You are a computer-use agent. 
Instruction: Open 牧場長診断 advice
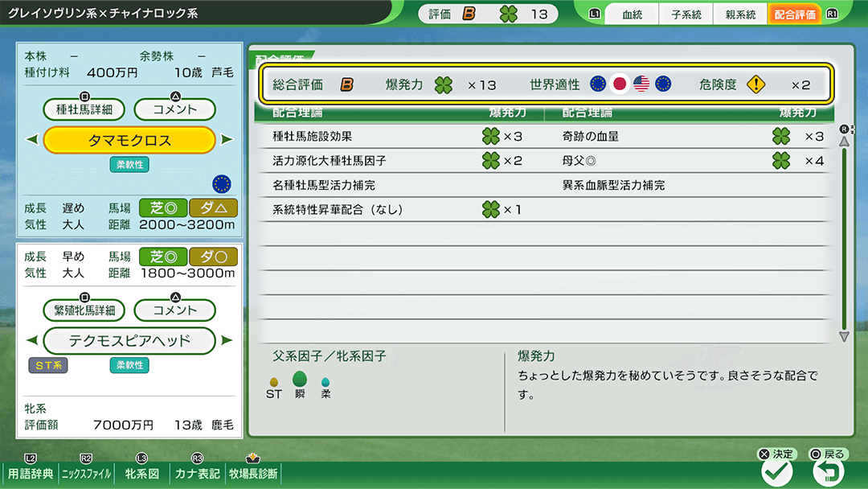pos(253,474)
